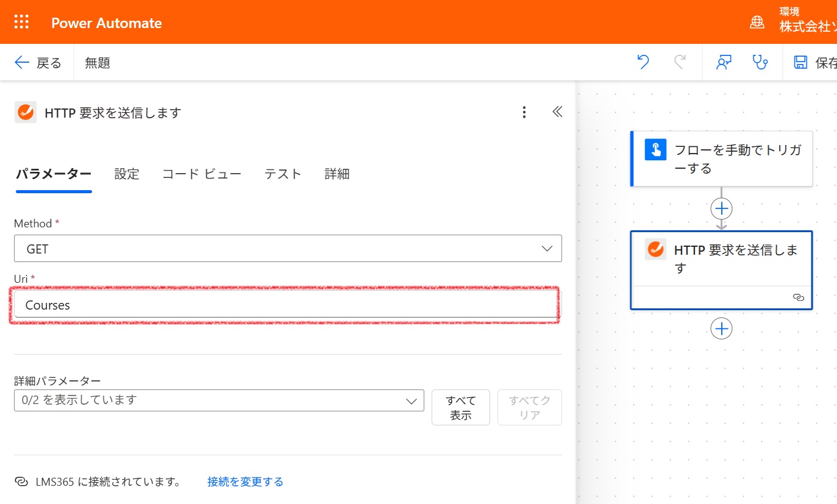Go back with the 戻る button
Image resolution: width=837 pixels, height=504 pixels.
coord(38,62)
